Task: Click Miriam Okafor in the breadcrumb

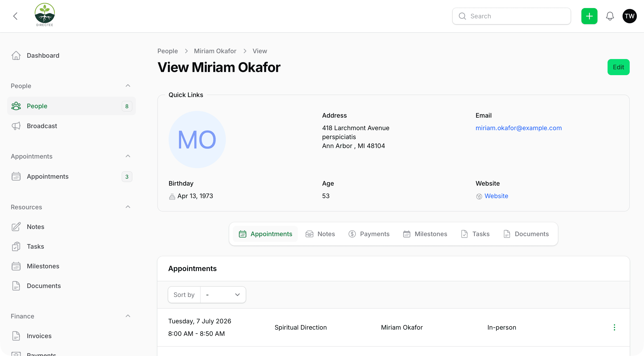Action: [x=215, y=51]
